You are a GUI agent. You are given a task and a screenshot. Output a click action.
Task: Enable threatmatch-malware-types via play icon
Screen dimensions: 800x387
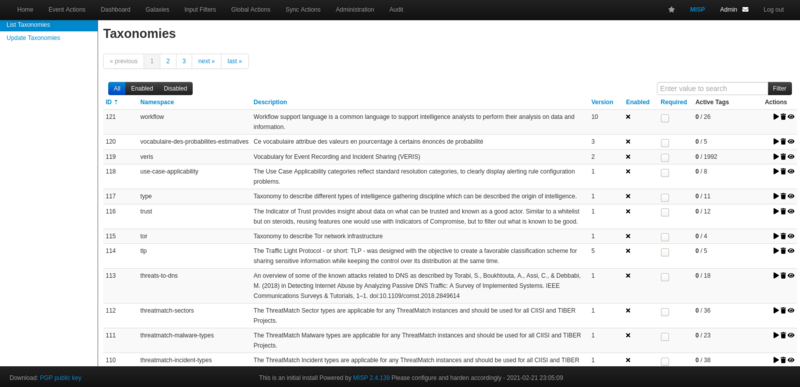[x=776, y=336]
